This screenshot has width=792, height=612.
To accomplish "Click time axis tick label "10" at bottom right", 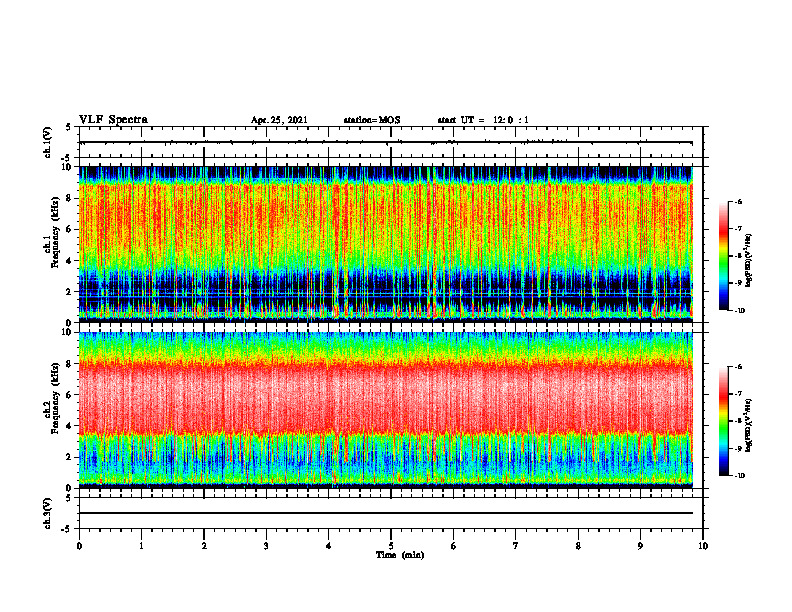I will tap(703, 546).
